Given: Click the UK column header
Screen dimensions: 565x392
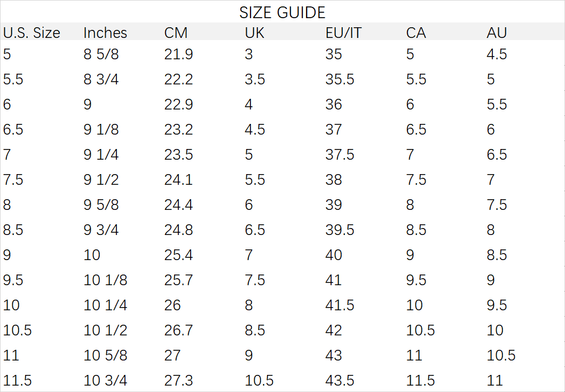Looking at the screenshot, I should point(254,33).
